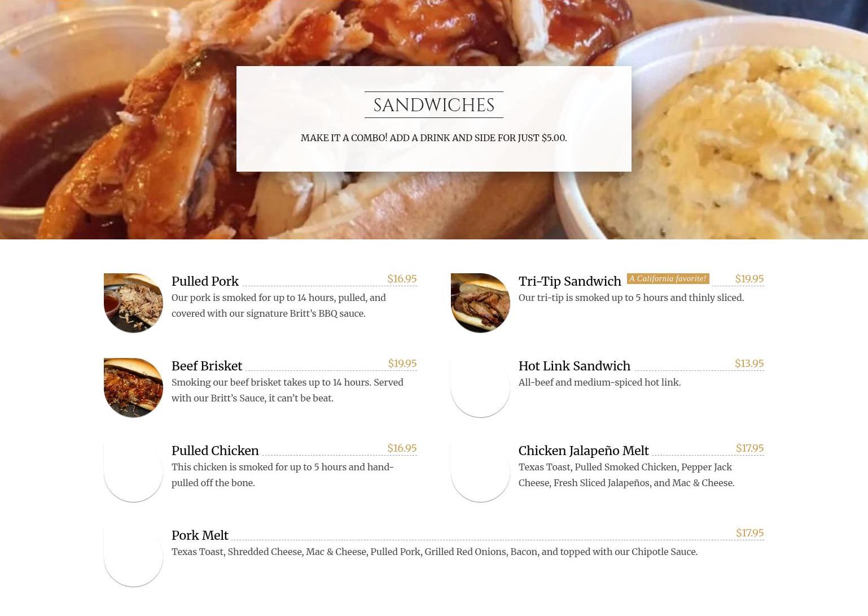Open the Tri-Tip Sandwich photo
This screenshot has height=616, width=868.
click(x=480, y=303)
